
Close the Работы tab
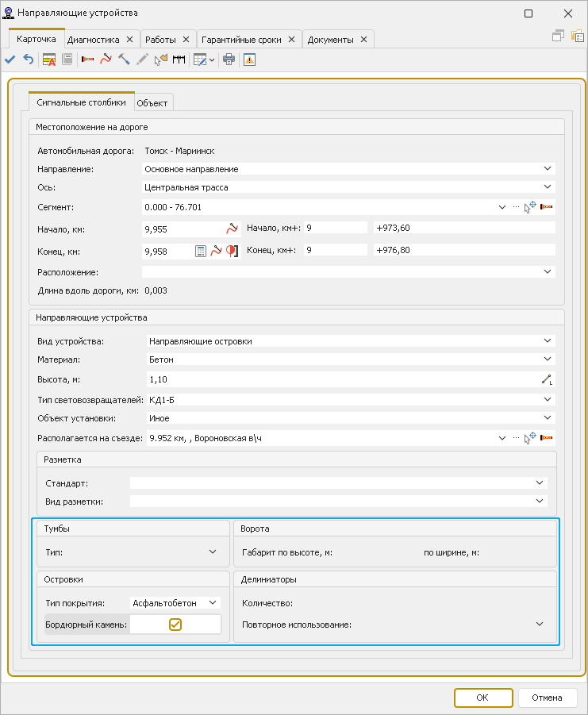[x=186, y=40]
